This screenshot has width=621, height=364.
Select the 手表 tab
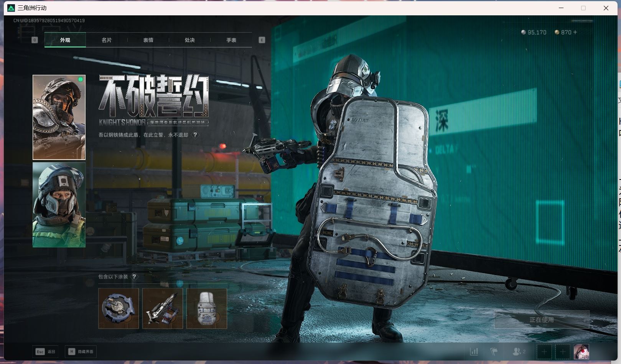coord(231,40)
